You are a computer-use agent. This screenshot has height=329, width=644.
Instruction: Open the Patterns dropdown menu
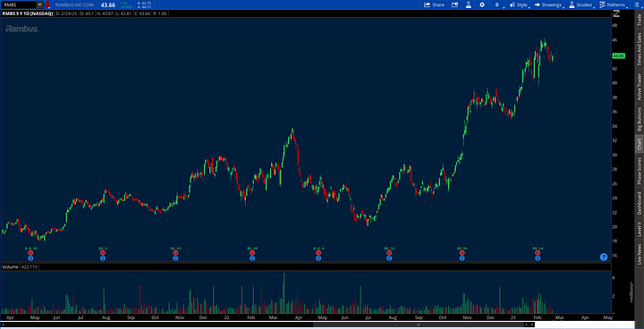click(x=614, y=5)
